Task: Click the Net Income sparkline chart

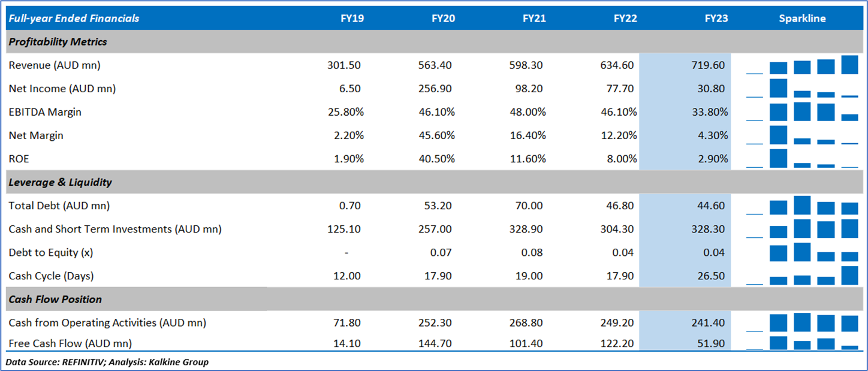Action: 802,88
